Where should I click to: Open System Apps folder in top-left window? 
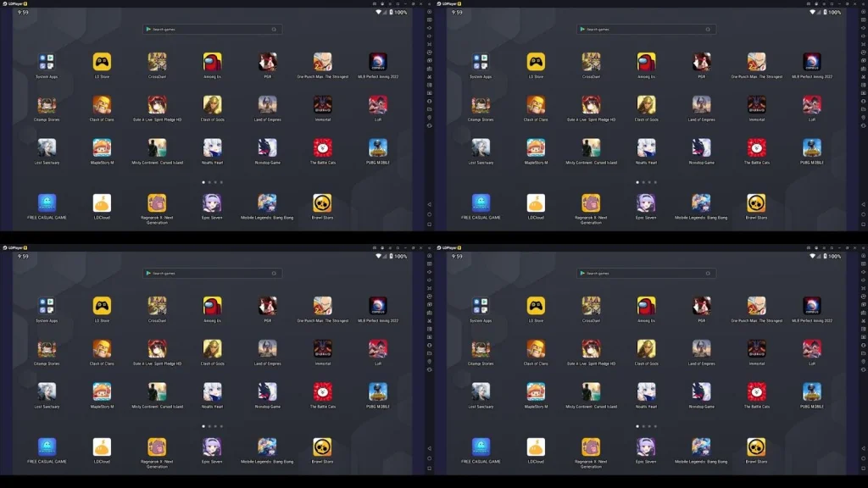(47, 62)
